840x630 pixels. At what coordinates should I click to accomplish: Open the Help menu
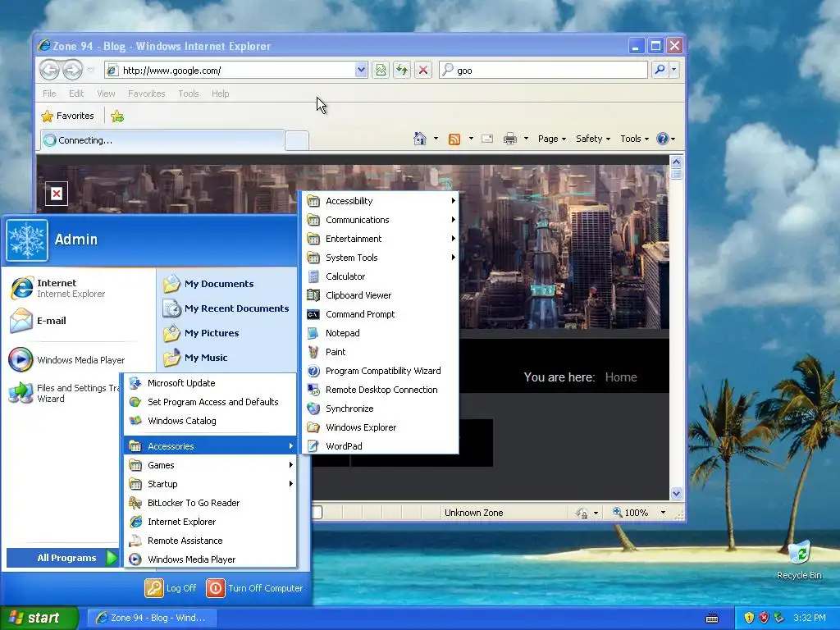tap(220, 94)
